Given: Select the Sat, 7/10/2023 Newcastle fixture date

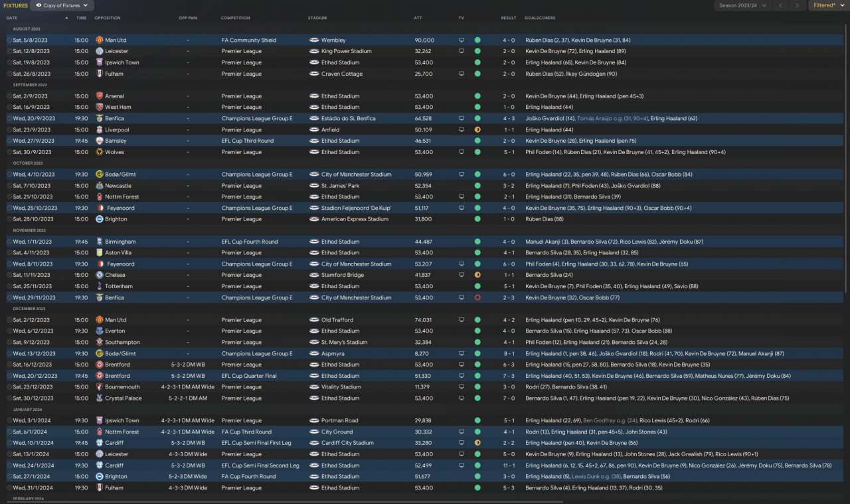Looking at the screenshot, I should coord(31,186).
